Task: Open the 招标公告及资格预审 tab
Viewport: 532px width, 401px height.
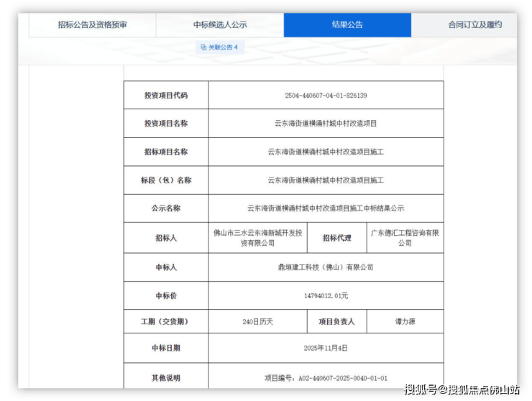Action: tap(92, 24)
